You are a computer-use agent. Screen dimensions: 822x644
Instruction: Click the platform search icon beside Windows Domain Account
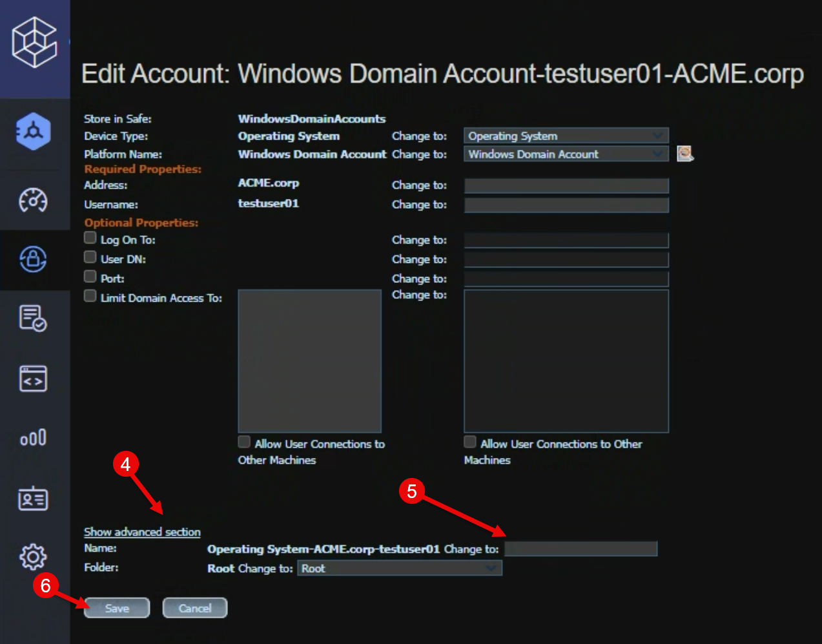685,154
